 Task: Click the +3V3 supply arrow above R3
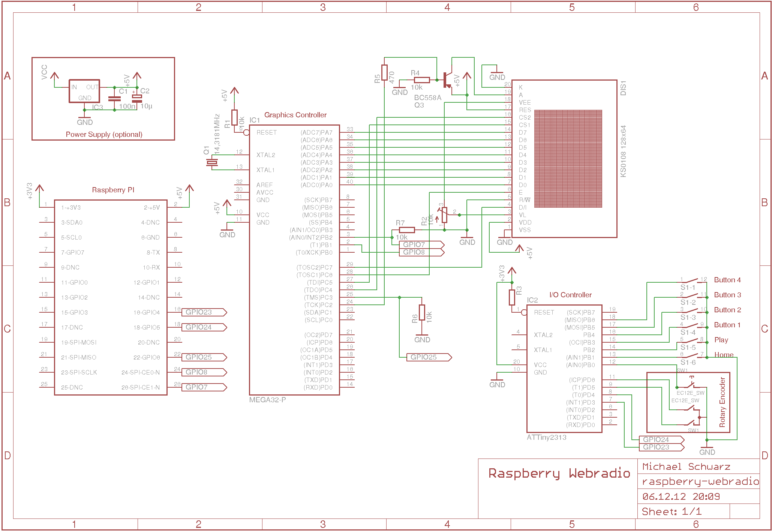click(x=512, y=271)
